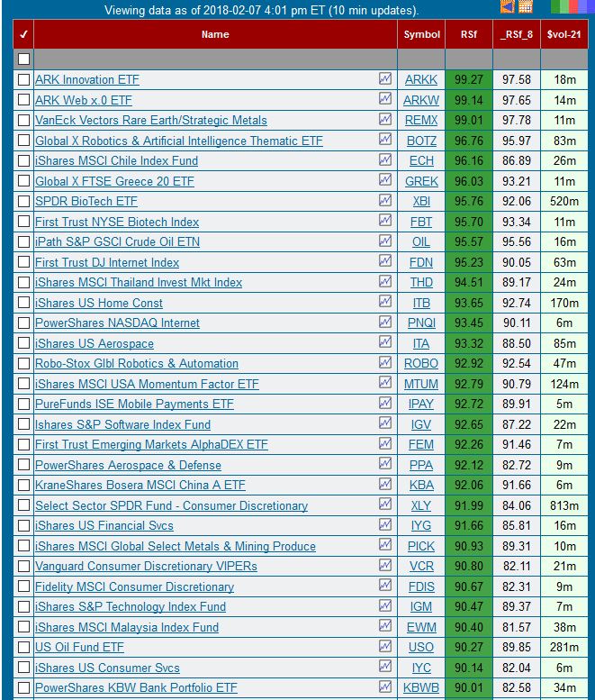Screen dimensions: 595x700
Task: Sort by the Symbol column header
Action: point(421,34)
